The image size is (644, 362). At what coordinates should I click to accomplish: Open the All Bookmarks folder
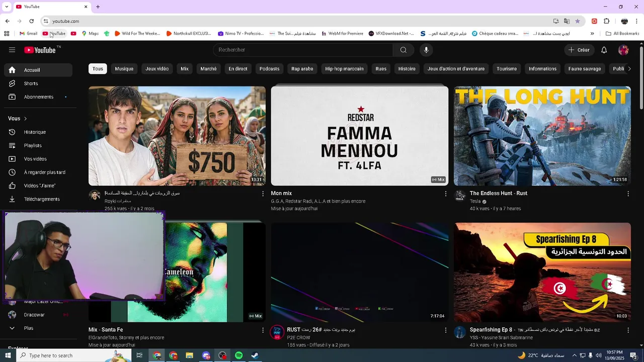click(622, 34)
